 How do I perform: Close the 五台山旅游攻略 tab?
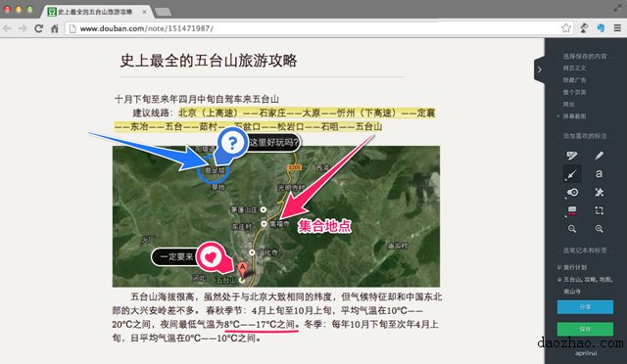[144, 12]
